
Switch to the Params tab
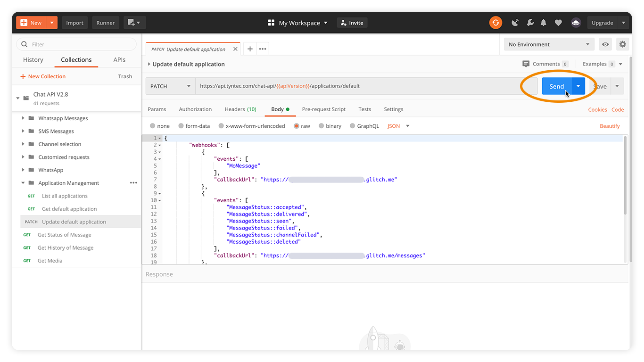[x=157, y=109]
